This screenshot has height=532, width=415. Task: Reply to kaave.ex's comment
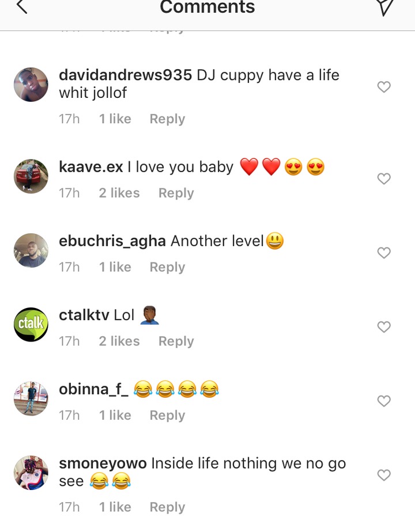point(176,193)
